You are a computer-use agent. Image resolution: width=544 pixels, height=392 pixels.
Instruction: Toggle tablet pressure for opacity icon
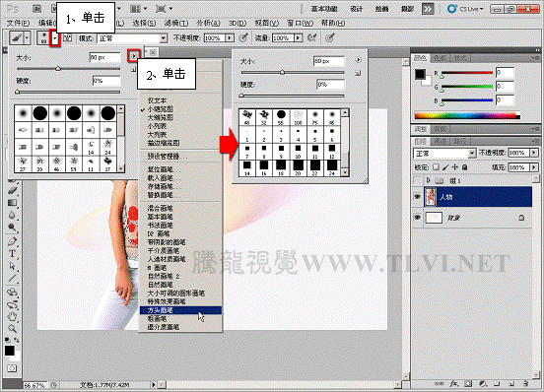pos(244,37)
